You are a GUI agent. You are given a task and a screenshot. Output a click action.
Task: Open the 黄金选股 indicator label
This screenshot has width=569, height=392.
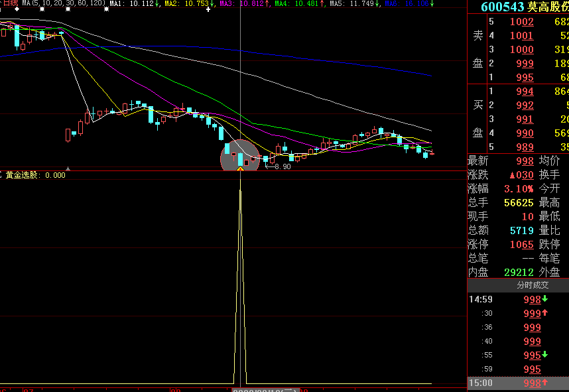tap(22, 175)
